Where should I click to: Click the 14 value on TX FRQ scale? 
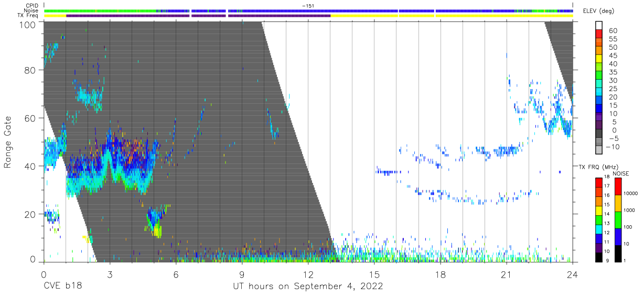(x=607, y=214)
